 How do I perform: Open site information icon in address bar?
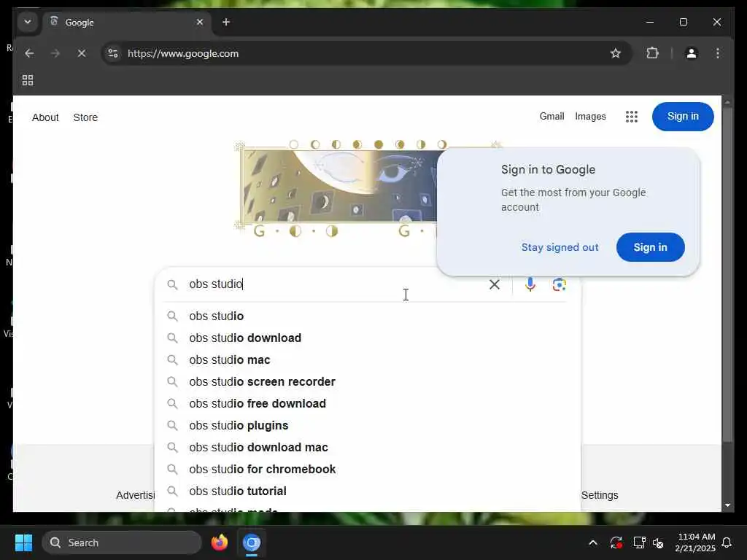[113, 53]
